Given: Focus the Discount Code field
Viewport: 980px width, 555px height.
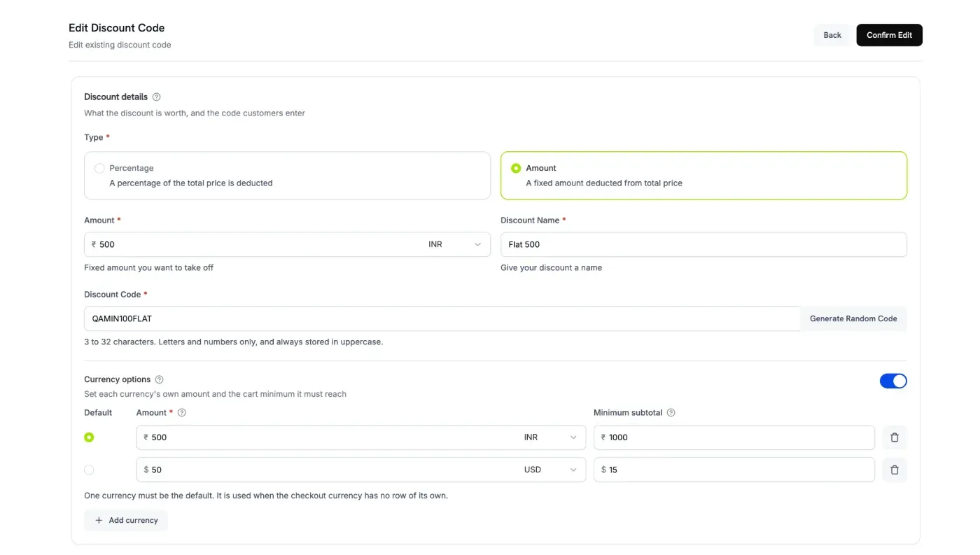Looking at the screenshot, I should coord(442,318).
